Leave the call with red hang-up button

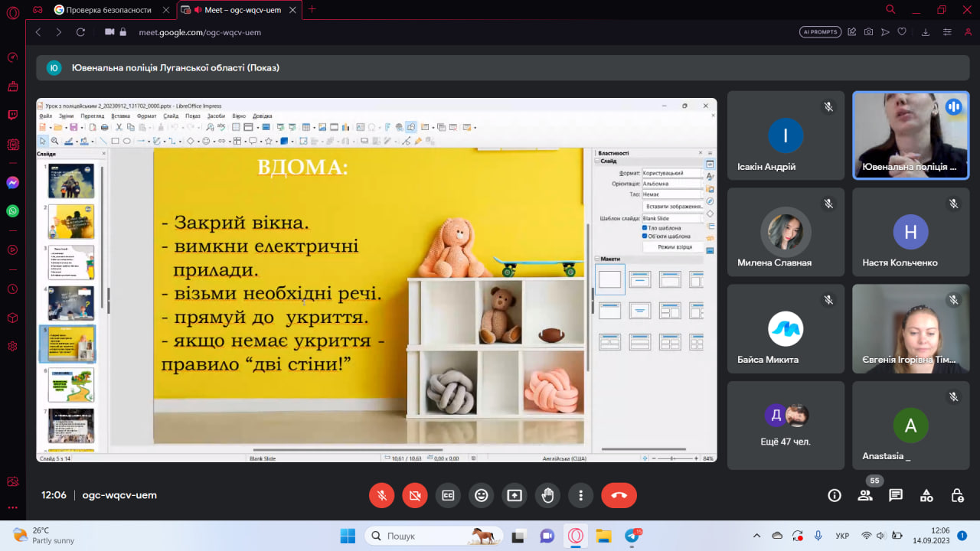(619, 495)
